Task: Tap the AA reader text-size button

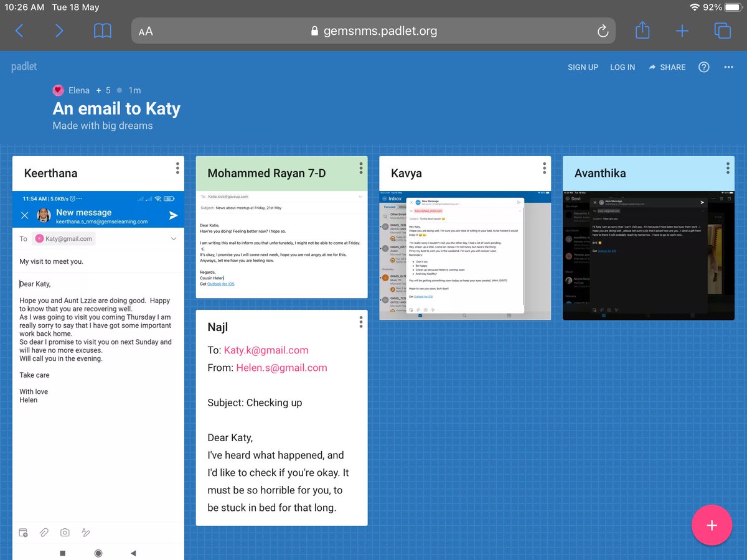Action: point(146,31)
